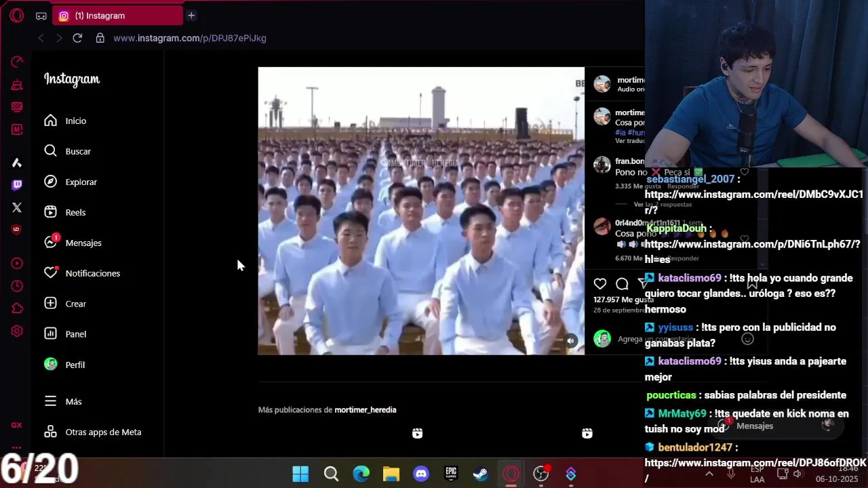The width and height of the screenshot is (868, 488).
Task: Open the first reel thumbnail icon below
Action: [417, 433]
